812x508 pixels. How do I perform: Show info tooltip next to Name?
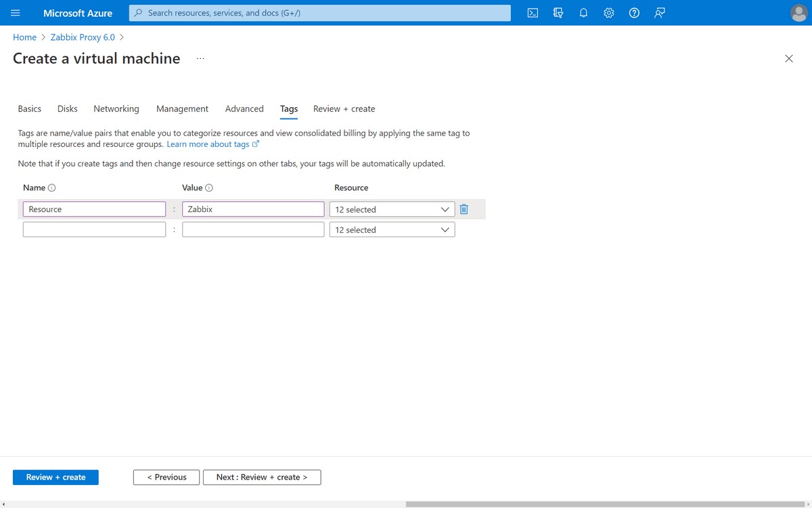pos(52,188)
